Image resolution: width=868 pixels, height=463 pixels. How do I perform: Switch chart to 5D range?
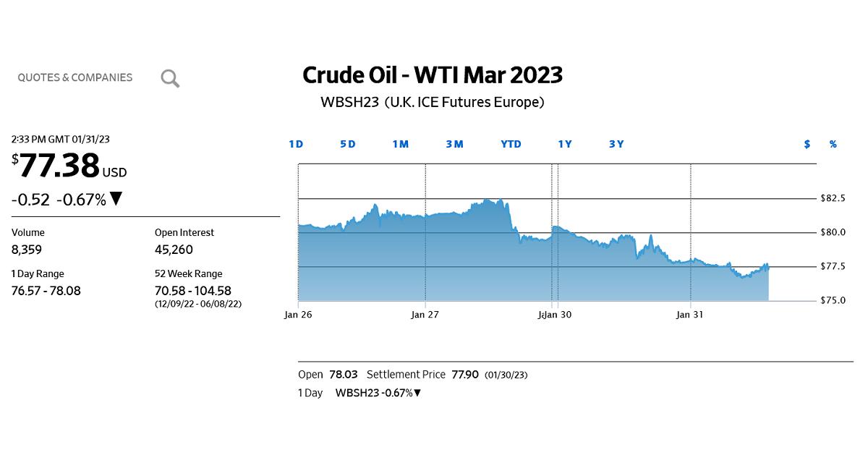(x=348, y=144)
